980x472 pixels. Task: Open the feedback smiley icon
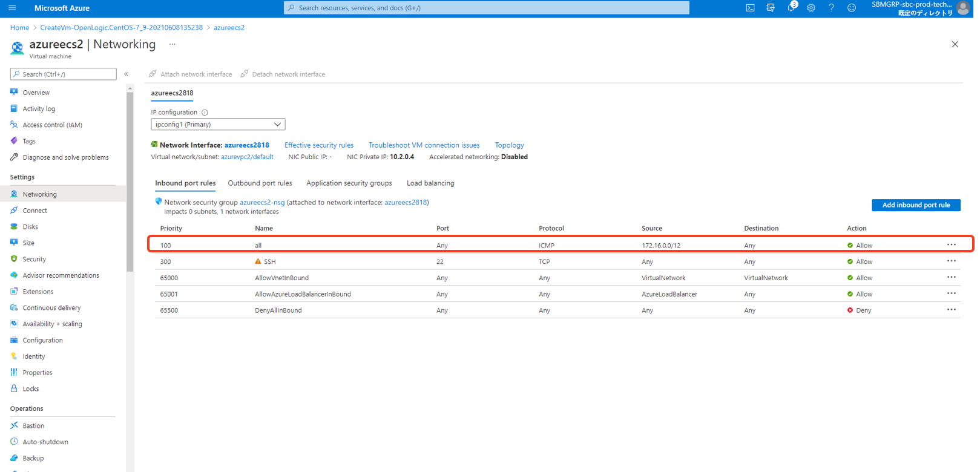(x=852, y=8)
